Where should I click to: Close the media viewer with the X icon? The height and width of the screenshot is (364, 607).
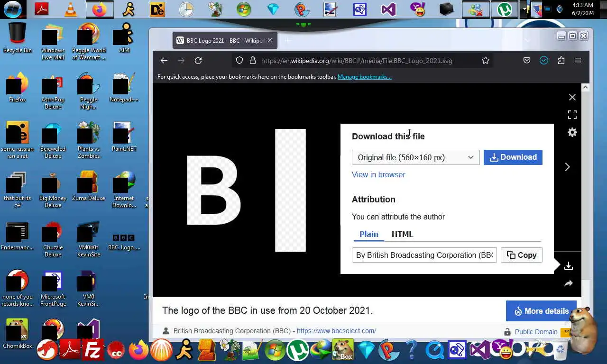pyautogui.click(x=572, y=97)
